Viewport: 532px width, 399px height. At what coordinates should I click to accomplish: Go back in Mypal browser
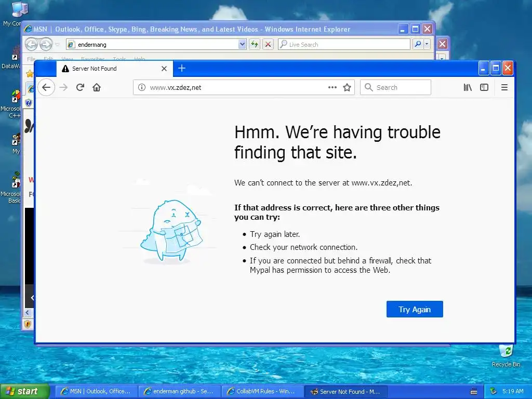[46, 87]
